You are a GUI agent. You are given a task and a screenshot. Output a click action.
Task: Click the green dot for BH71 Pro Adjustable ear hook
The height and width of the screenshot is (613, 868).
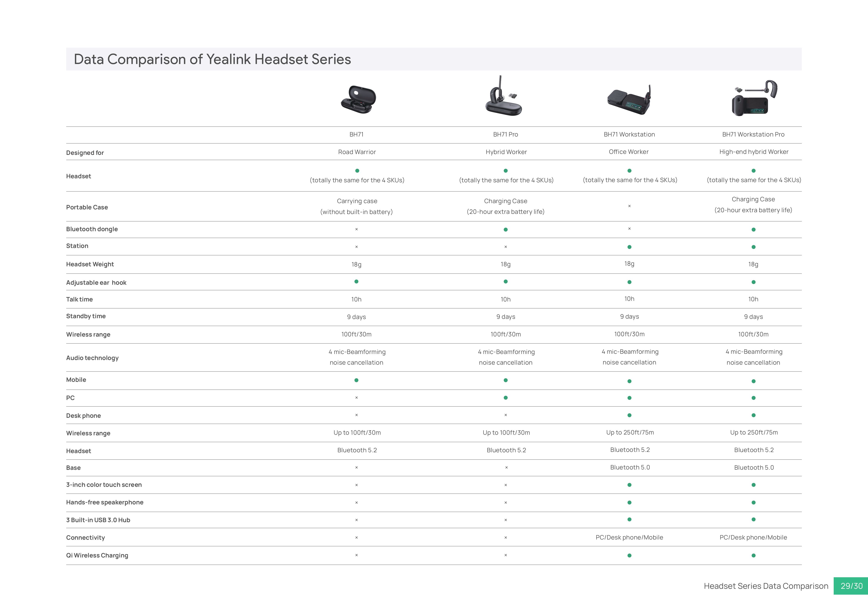pyautogui.click(x=505, y=281)
